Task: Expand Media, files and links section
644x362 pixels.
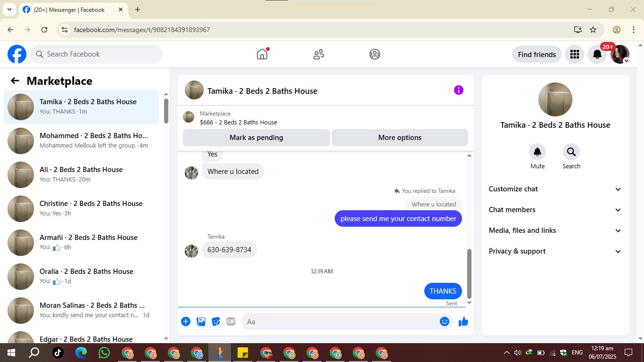Action: point(555,230)
